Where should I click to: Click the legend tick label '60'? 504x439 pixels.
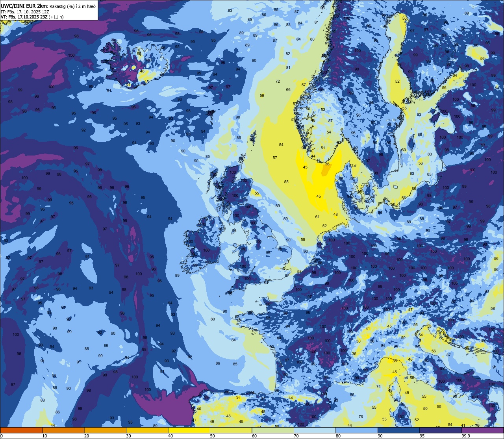[254, 436]
